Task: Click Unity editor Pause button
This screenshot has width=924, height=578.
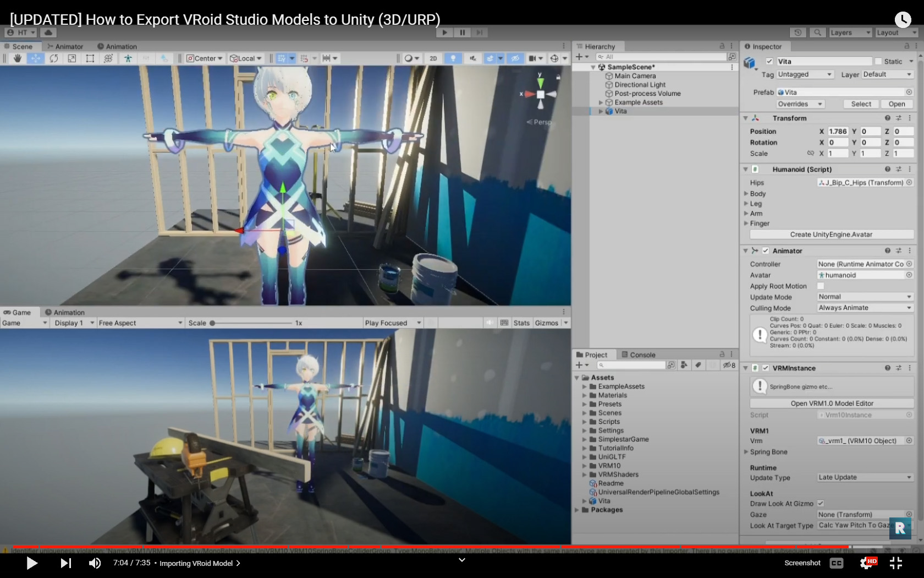Action: 463,32
